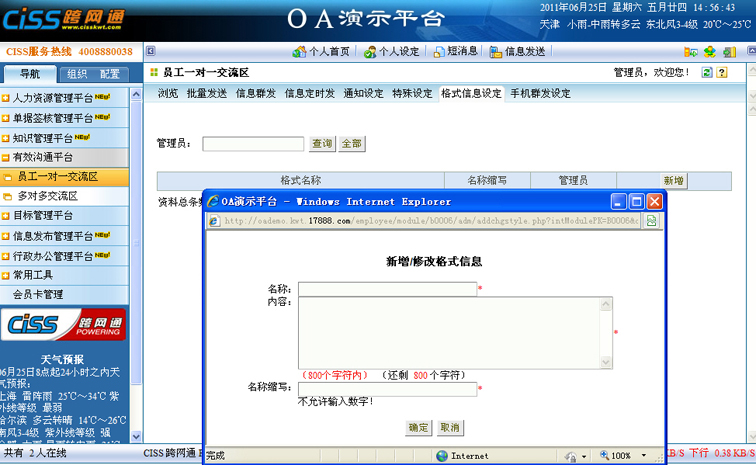Click the sidebar collapse toggle icon
Screen dimensions: 756x465
click(150, 52)
